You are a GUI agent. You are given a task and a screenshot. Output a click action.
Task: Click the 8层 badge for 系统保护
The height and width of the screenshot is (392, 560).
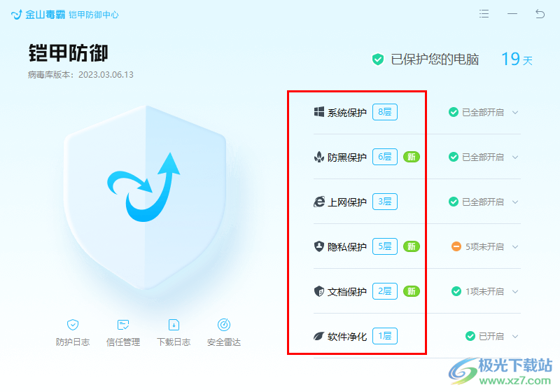point(385,112)
